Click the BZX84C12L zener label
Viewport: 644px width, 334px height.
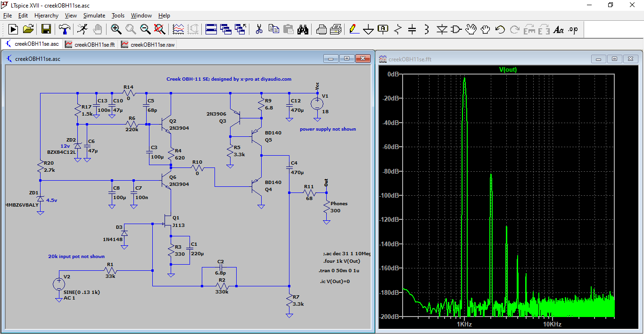click(x=61, y=152)
